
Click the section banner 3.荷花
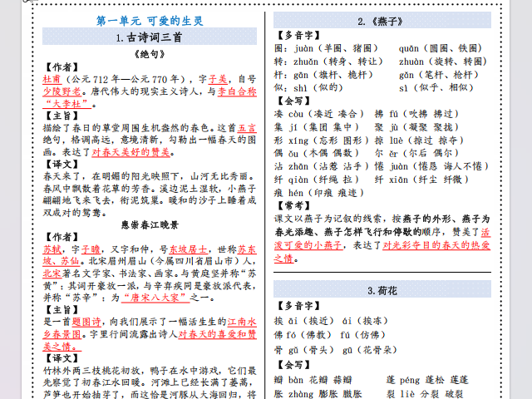pyautogui.click(x=382, y=289)
